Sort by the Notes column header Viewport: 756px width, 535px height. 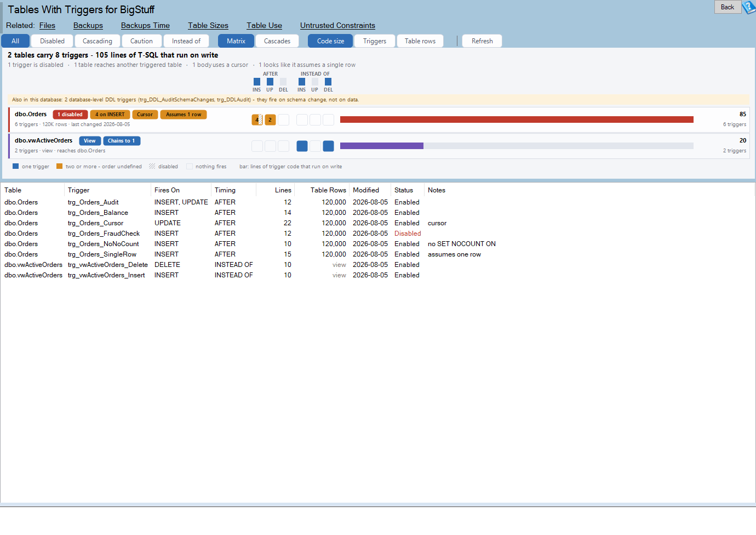pos(589,190)
